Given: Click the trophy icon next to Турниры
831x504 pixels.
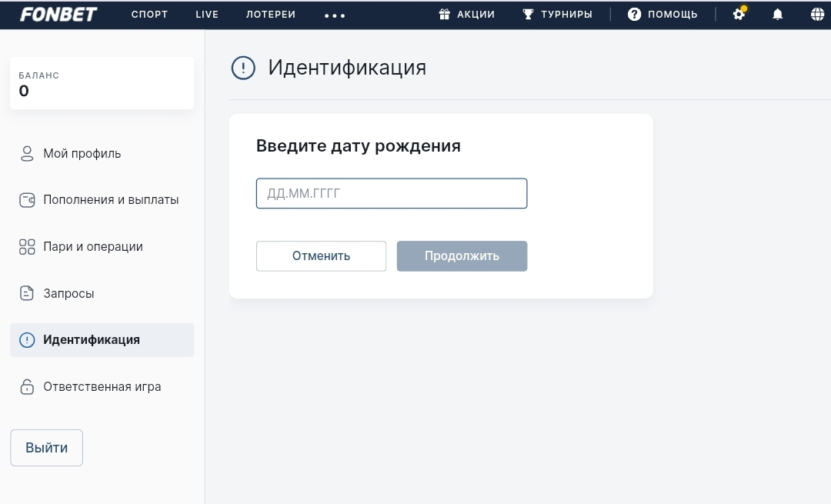Looking at the screenshot, I should (x=528, y=15).
